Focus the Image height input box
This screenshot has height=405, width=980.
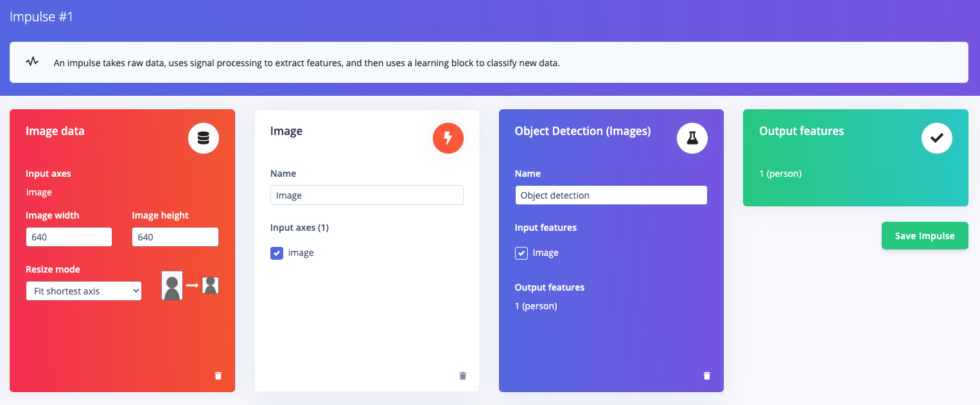175,237
